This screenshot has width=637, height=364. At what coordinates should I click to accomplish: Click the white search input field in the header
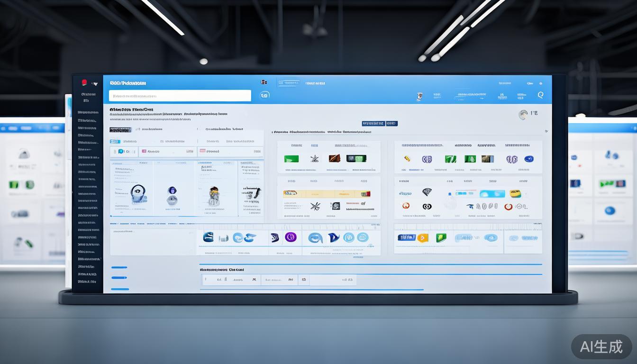[x=180, y=96]
